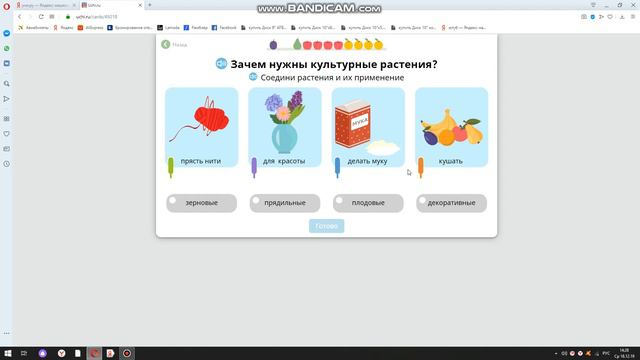
Task: Open the Яндекс bookmark
Action: (63, 28)
